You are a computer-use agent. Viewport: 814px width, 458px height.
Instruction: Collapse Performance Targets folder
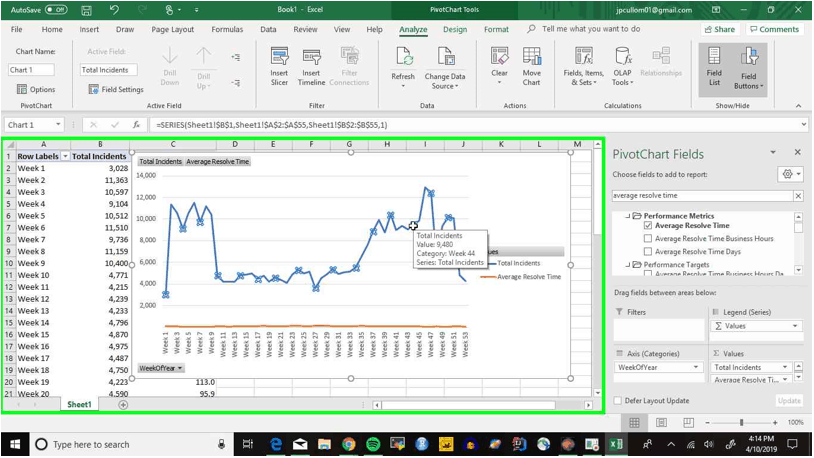[628, 265]
